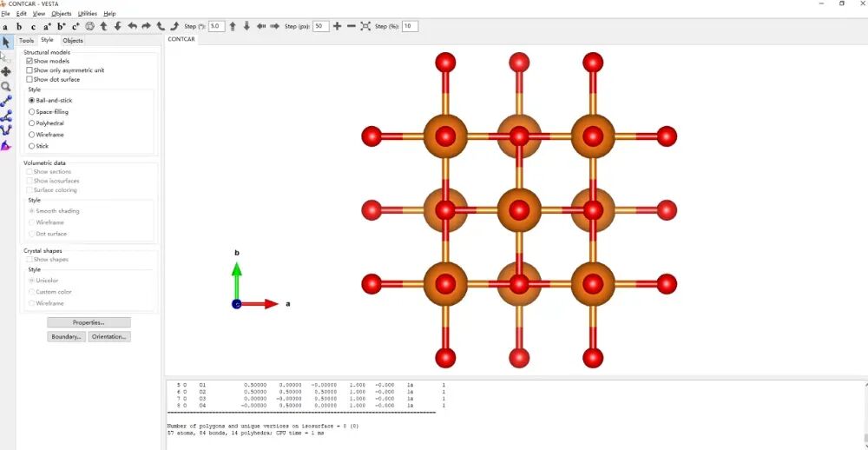This screenshot has width=868, height=450.
Task: Enable Show dot surface checkbox
Action: click(x=30, y=80)
